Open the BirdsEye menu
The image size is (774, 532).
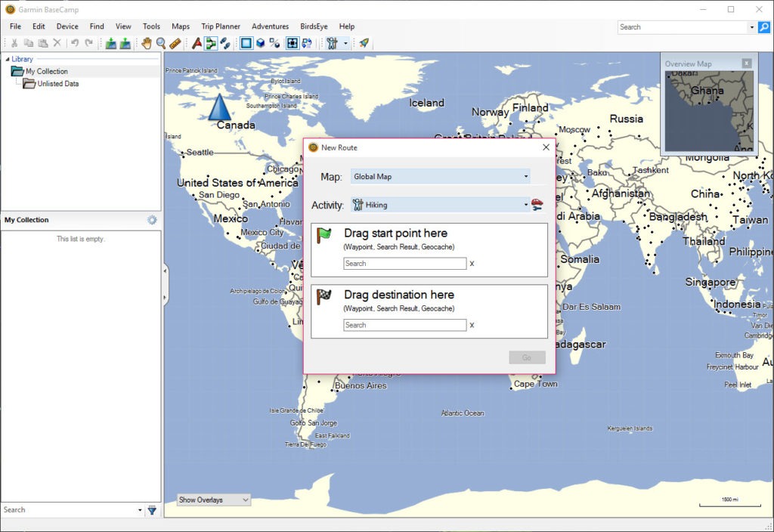tap(314, 26)
